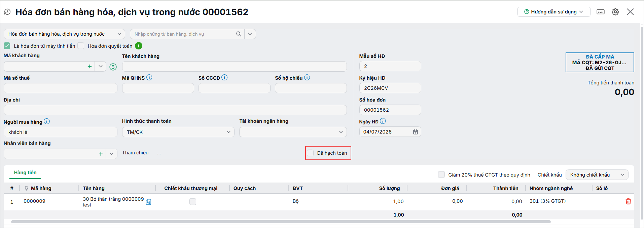Open invoice type dropdown Hóa đơn bán hàng hóa
Screen dimensions: 644x228
64,34
